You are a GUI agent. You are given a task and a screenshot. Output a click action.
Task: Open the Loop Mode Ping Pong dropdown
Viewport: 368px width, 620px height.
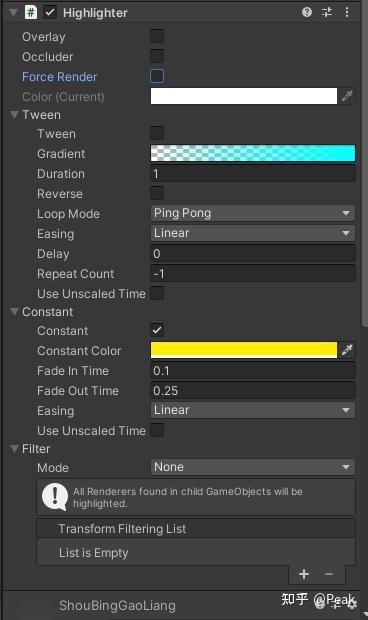point(253,214)
